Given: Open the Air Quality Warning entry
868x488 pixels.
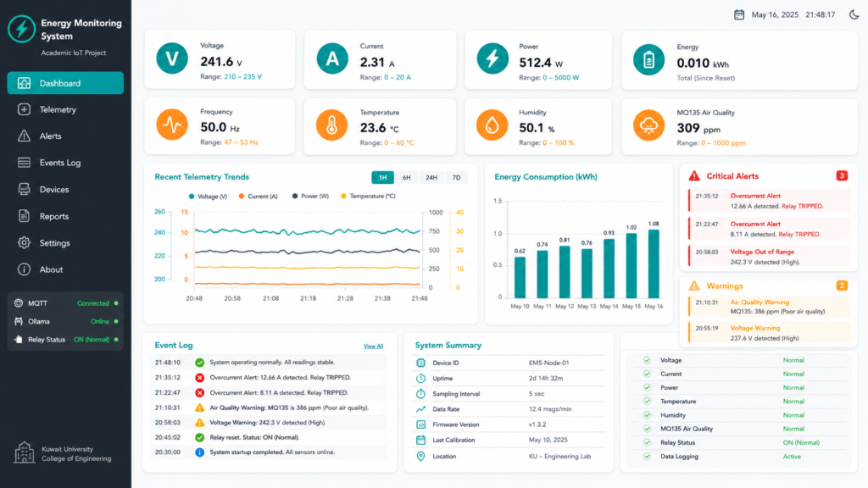Looking at the screenshot, I should click(769, 307).
